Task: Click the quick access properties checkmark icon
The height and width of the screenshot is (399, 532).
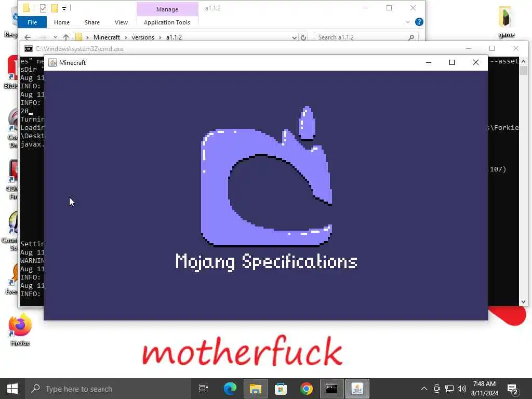Action: tap(43, 8)
